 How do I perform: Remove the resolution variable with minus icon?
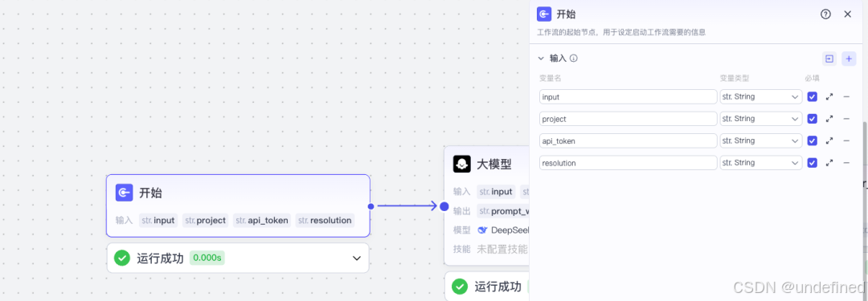(846, 163)
